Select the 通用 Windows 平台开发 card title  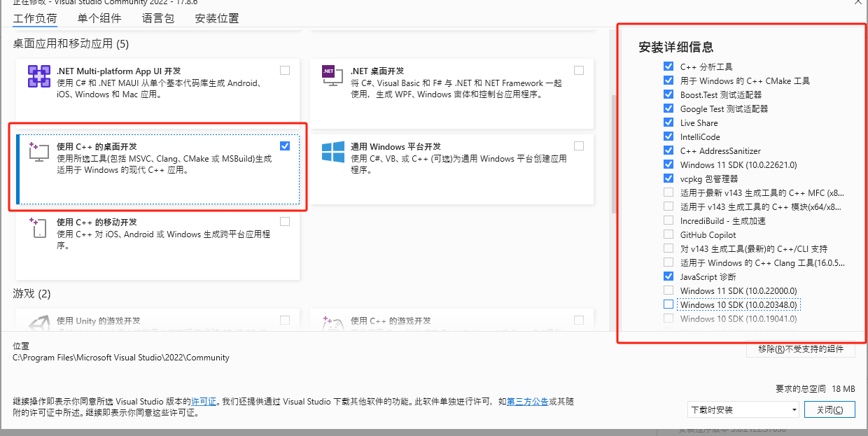click(395, 146)
